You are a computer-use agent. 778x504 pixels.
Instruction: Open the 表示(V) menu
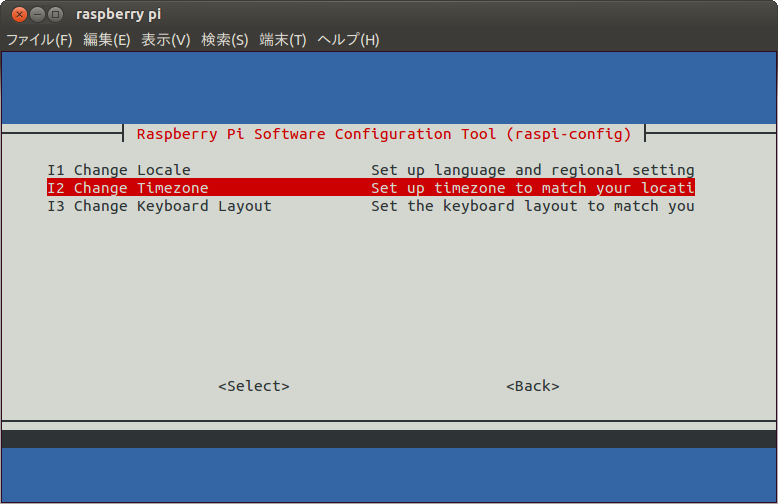tap(166, 40)
